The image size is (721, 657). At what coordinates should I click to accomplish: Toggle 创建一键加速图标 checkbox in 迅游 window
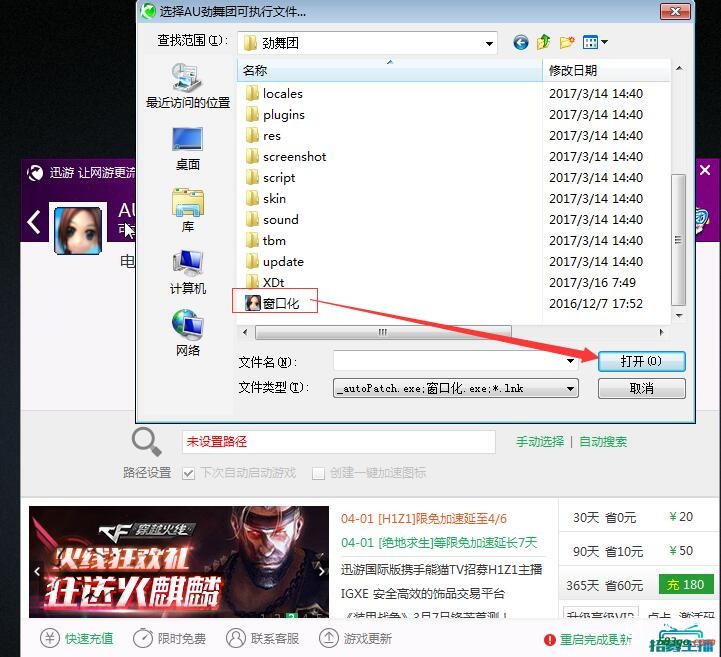pyautogui.click(x=318, y=473)
